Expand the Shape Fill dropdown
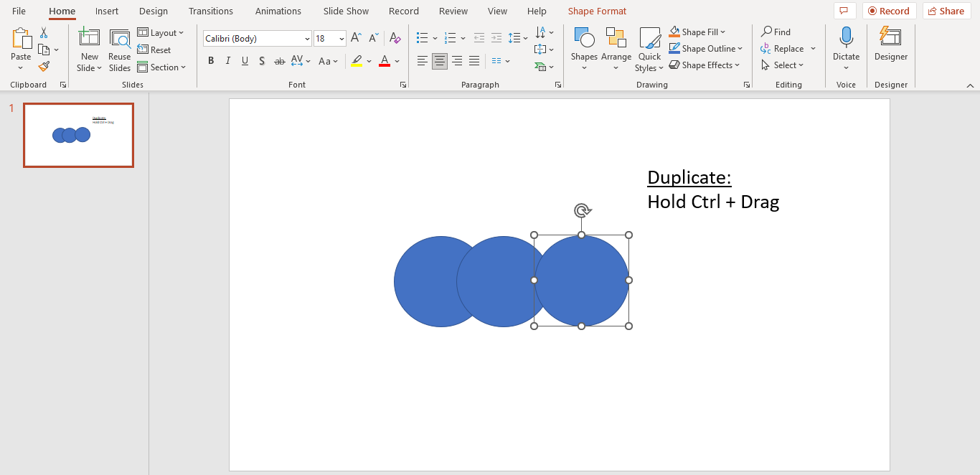980x475 pixels. [723, 32]
